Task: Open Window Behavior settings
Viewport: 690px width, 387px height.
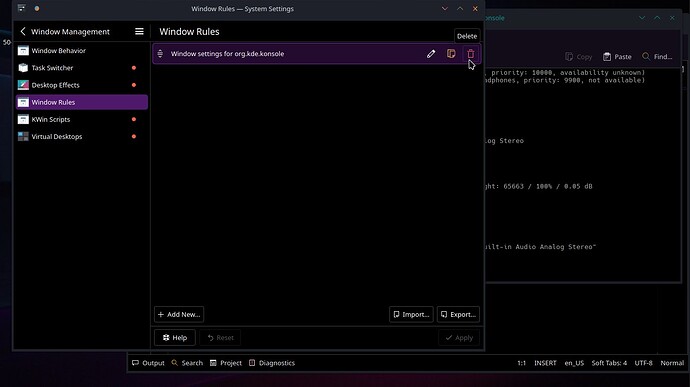Action: (82, 51)
